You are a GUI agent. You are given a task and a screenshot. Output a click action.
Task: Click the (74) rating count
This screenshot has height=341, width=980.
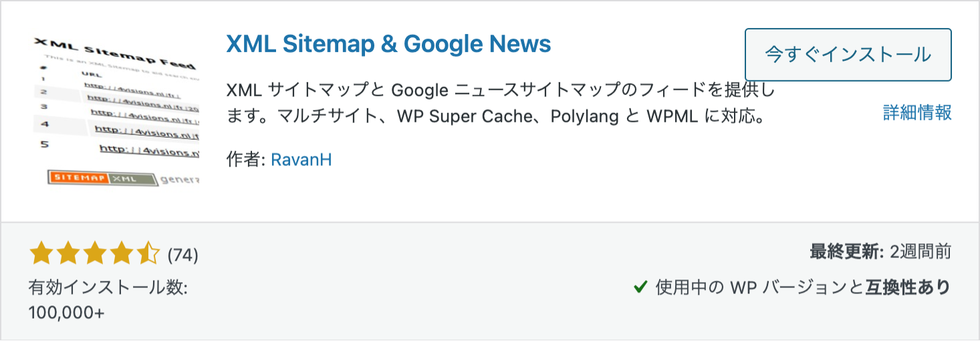[x=182, y=255]
